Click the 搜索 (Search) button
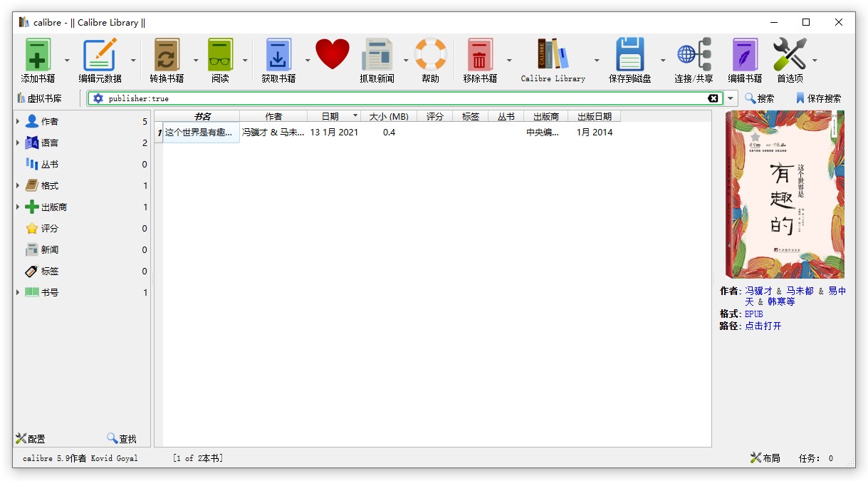Image resolution: width=868 pixels, height=481 pixels. pyautogui.click(x=760, y=98)
